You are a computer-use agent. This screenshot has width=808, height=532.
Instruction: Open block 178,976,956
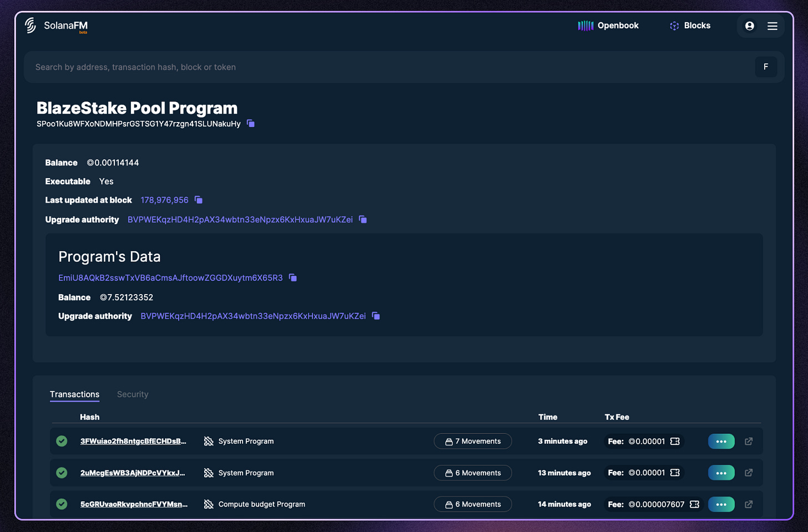click(x=164, y=200)
